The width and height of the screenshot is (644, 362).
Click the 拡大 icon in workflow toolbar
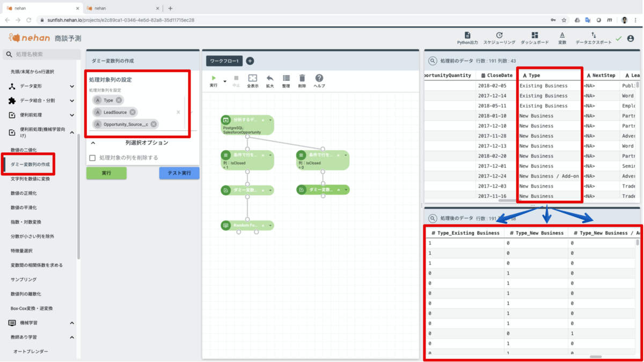(270, 78)
